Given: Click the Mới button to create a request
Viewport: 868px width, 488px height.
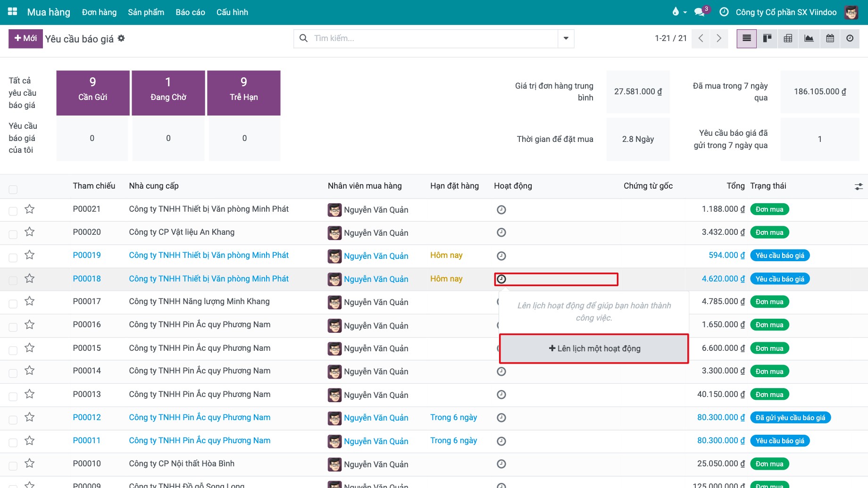Looking at the screenshot, I should click(x=25, y=39).
